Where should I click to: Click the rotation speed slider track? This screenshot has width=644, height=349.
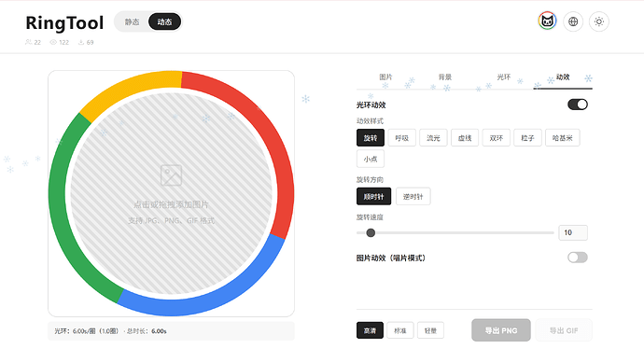point(455,232)
